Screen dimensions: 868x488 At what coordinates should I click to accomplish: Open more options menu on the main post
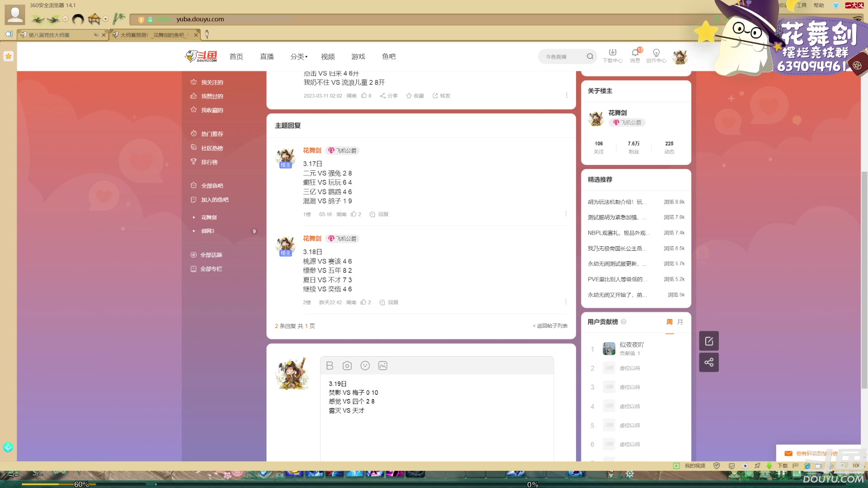[566, 95]
